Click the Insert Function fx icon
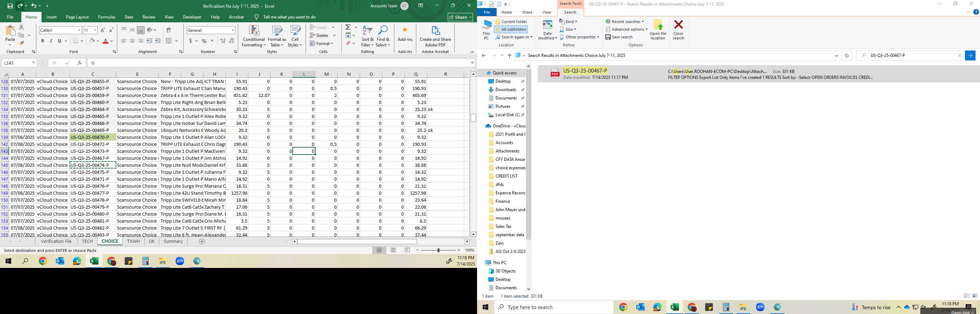This screenshot has height=314, width=980. click(x=80, y=63)
